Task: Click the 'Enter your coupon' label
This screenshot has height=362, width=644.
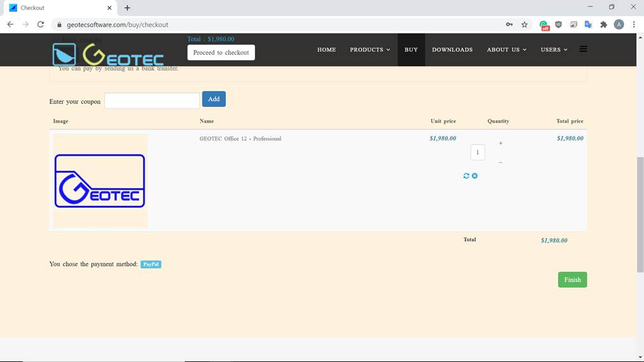Action: (75, 102)
